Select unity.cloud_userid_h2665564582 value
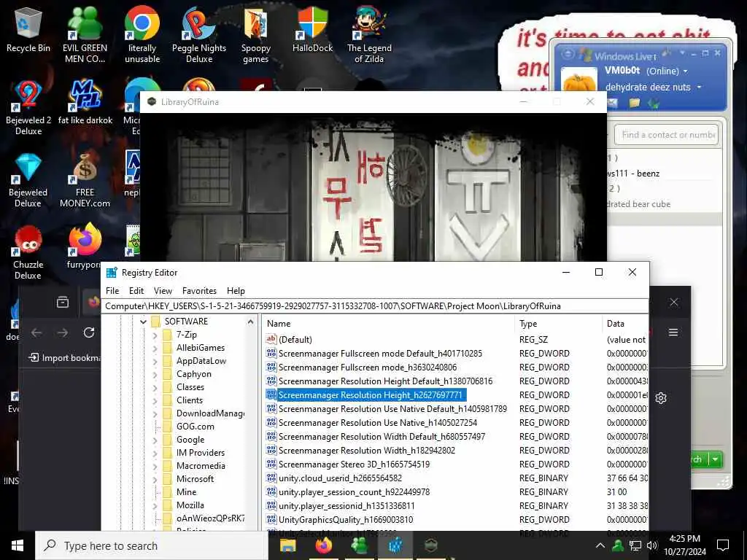Image resolution: width=747 pixels, height=560 pixels. (x=340, y=478)
